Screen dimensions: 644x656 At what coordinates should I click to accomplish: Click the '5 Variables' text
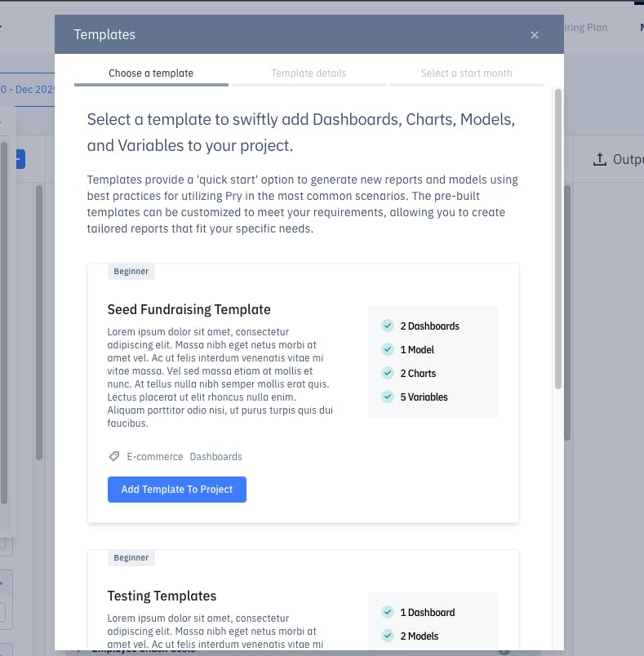(424, 397)
